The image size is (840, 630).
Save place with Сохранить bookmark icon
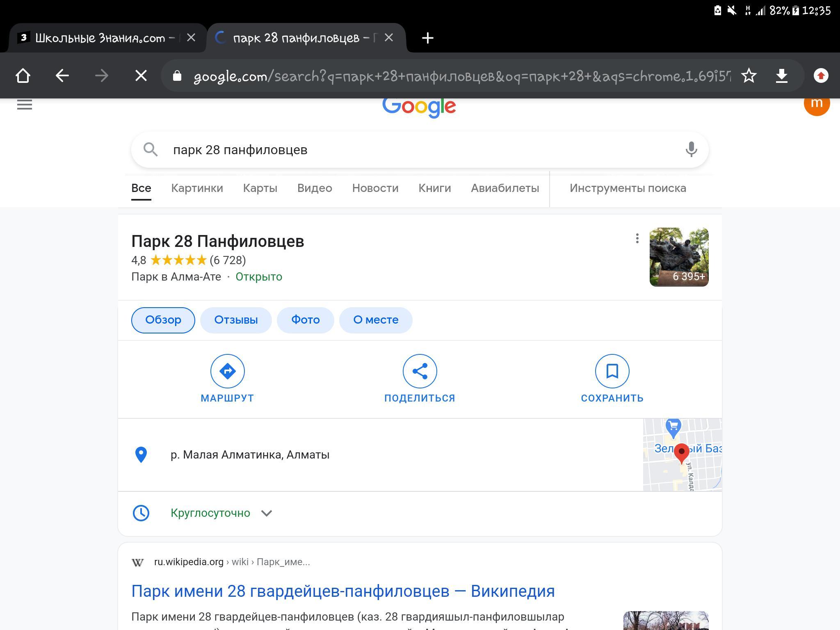(612, 371)
